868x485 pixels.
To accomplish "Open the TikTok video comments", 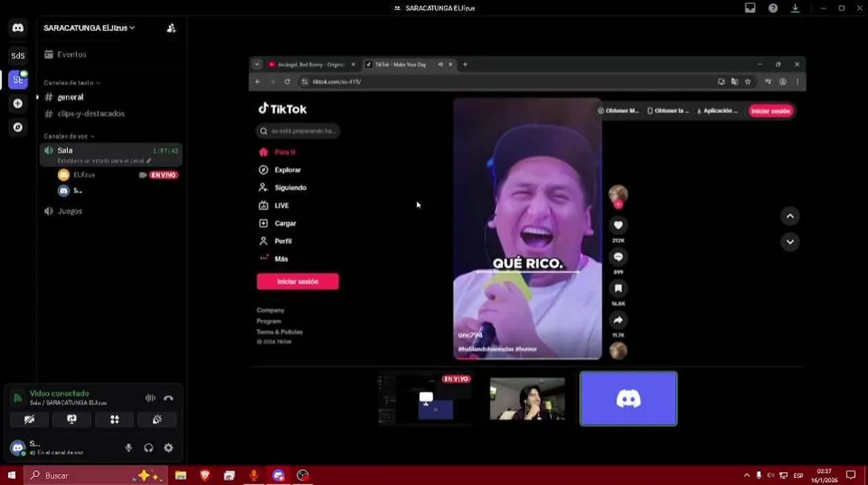I will click(618, 257).
